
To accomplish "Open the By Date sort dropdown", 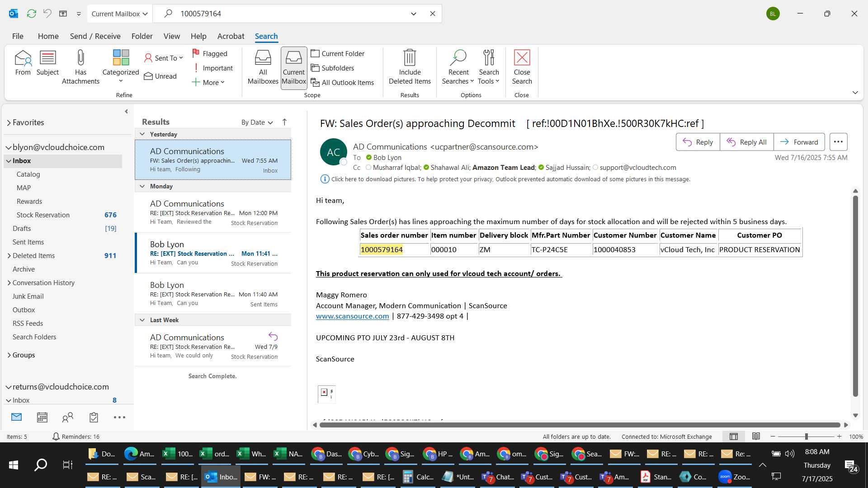I will pos(257,122).
